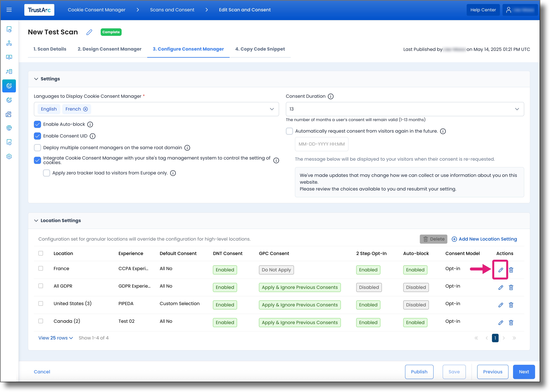550x392 pixels.
Task: Switch to the Copy Code Snippet tab
Action: point(260,49)
